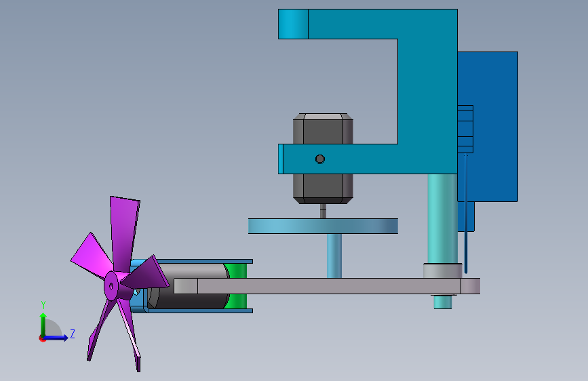
Task: Click the "Y" axis label
Action: pos(43,305)
